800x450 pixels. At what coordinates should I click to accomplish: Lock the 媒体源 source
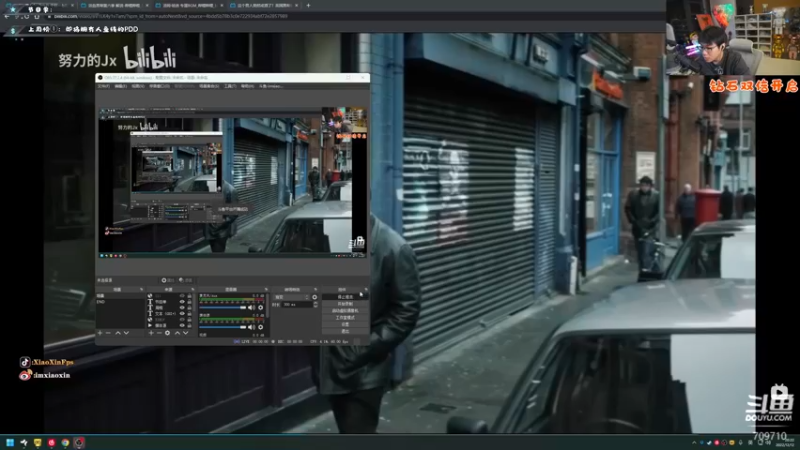[x=189, y=326]
